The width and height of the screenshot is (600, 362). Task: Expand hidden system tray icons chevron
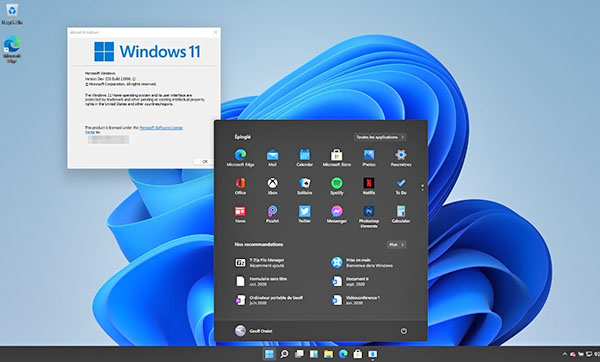(x=565, y=354)
